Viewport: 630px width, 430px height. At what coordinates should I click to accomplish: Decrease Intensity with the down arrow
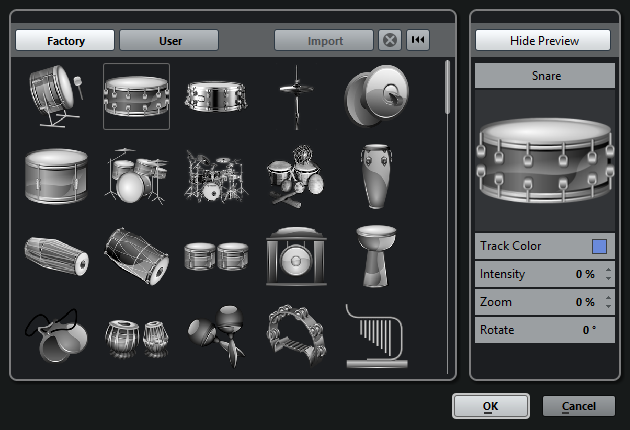pos(608,278)
